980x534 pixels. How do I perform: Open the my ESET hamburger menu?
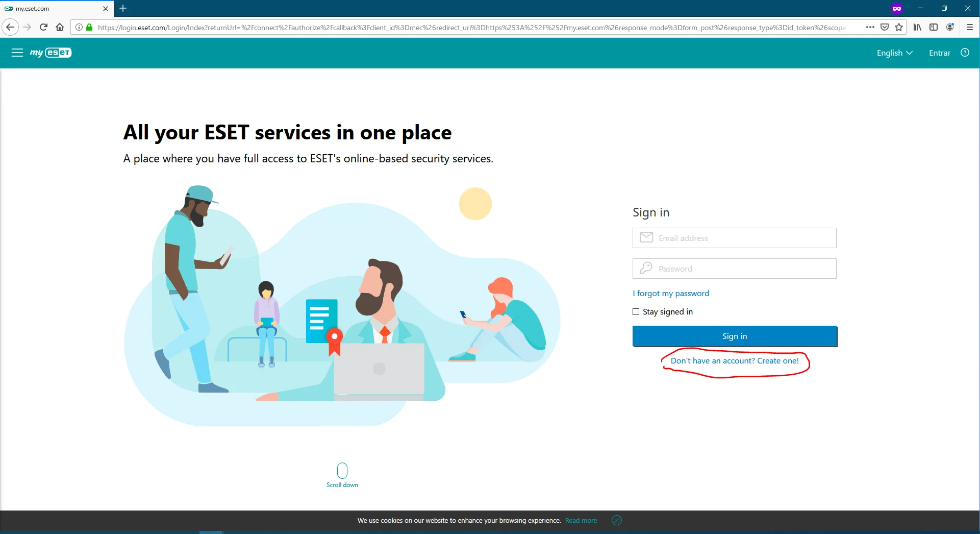click(x=17, y=53)
